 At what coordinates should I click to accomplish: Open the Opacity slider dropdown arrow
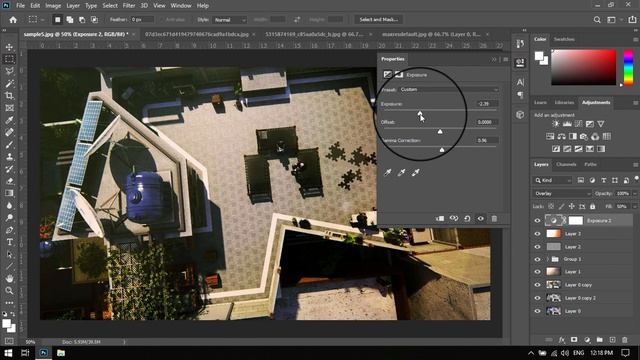[635, 193]
